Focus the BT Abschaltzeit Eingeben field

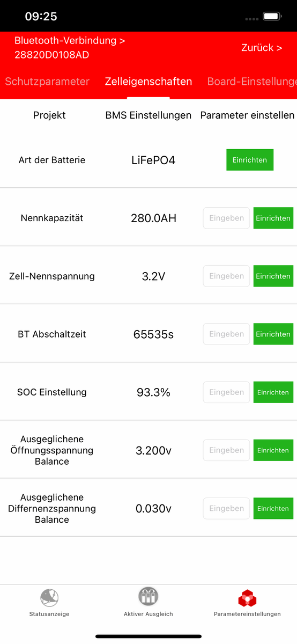226,334
